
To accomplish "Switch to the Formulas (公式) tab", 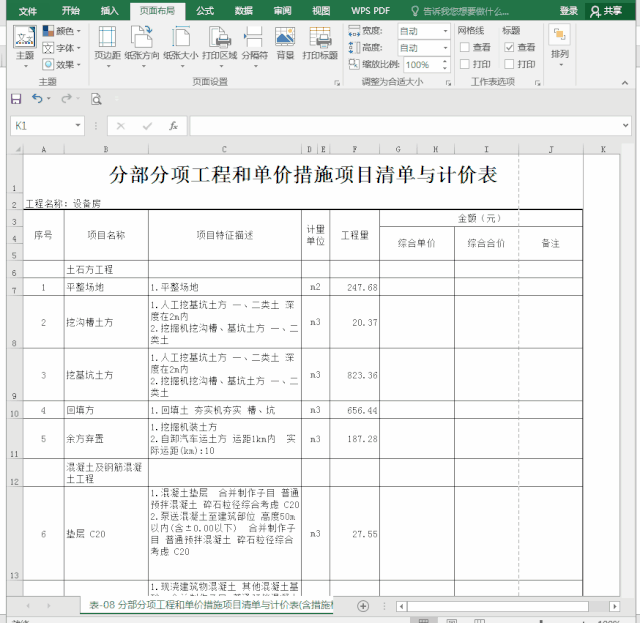I will [204, 11].
